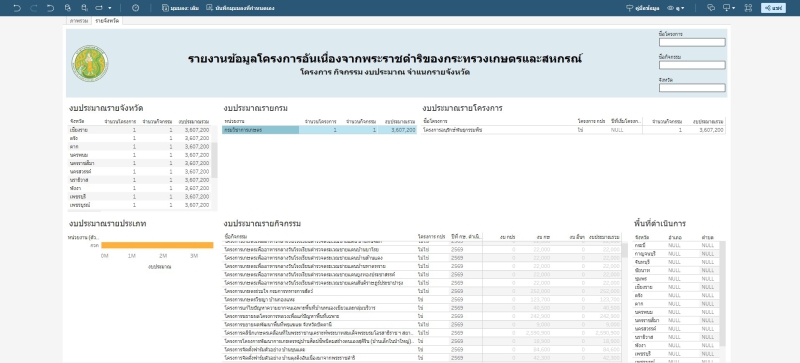Click the Redo arrow icon
The width and height of the screenshot is (800, 363).
coord(34,8)
